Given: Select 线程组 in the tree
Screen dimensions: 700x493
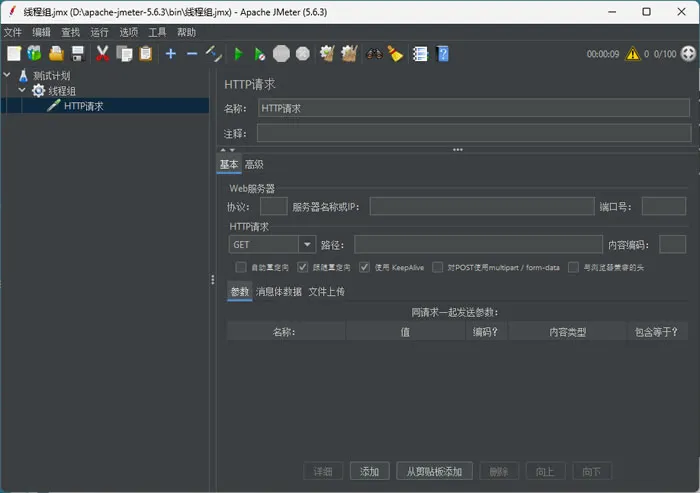Looking at the screenshot, I should click(62, 91).
